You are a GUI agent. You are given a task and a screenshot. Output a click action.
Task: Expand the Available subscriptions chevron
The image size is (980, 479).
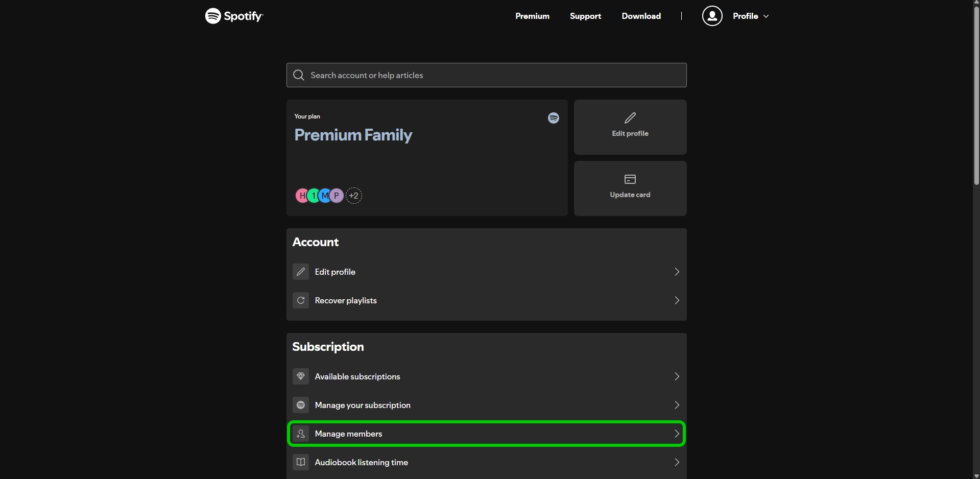(x=677, y=376)
